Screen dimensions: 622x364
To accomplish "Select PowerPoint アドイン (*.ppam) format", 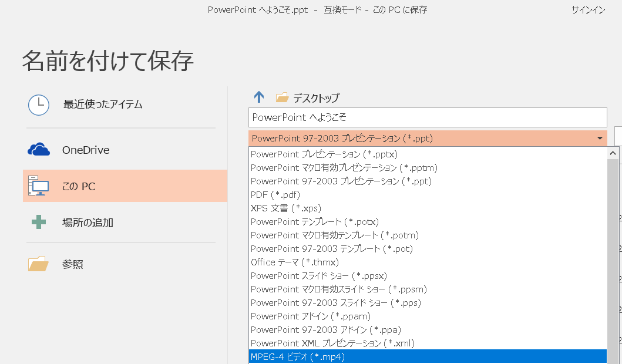I will pos(428,316).
